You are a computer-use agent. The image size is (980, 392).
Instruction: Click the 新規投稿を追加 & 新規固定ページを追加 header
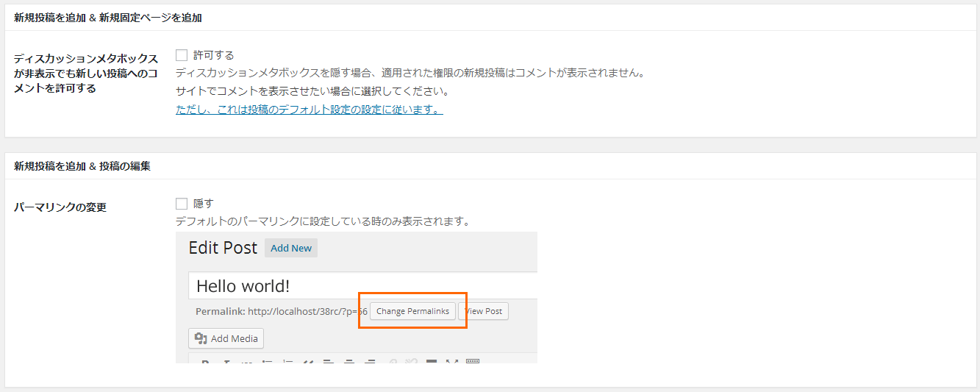pyautogui.click(x=108, y=18)
